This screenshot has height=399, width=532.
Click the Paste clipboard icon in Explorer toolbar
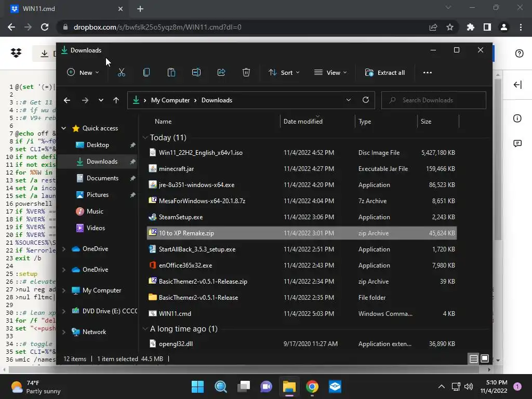click(171, 72)
